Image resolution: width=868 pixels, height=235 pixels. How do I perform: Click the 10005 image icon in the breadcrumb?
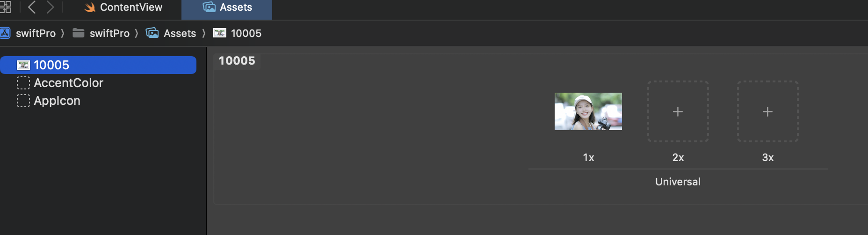click(x=220, y=33)
